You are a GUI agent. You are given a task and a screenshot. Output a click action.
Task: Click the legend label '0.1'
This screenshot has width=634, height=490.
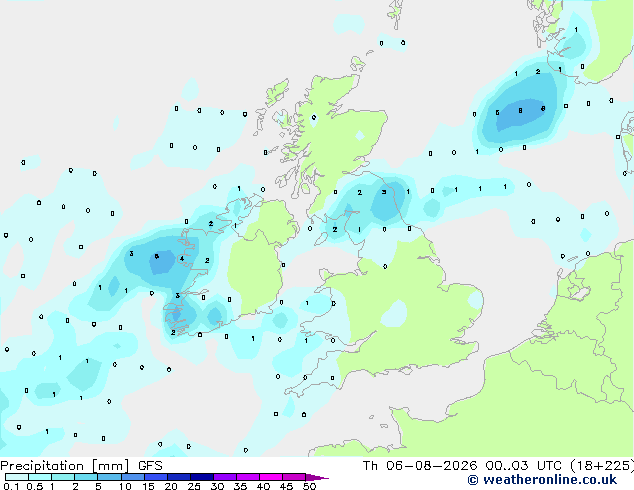tap(11, 486)
